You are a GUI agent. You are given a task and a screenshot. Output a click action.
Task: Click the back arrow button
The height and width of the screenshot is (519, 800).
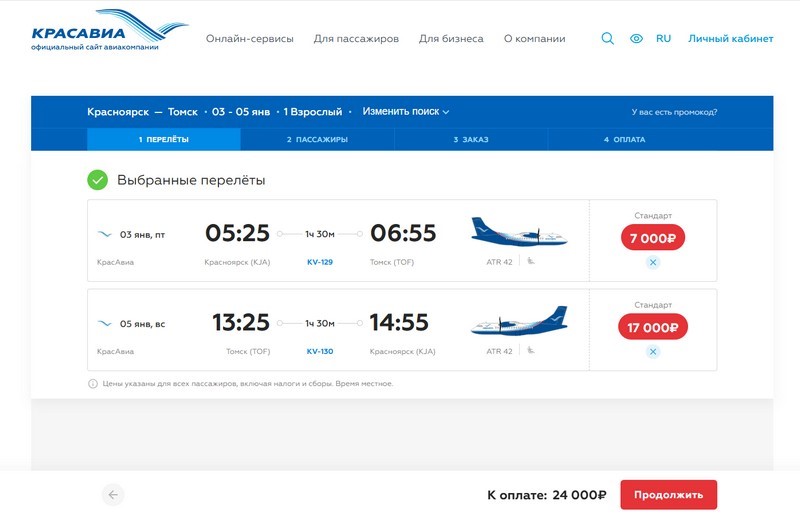113,494
